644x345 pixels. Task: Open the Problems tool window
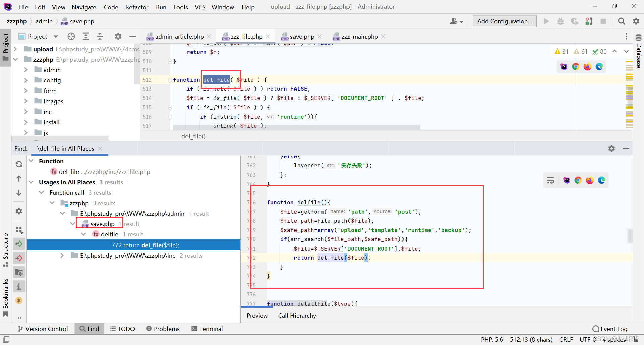(163, 329)
